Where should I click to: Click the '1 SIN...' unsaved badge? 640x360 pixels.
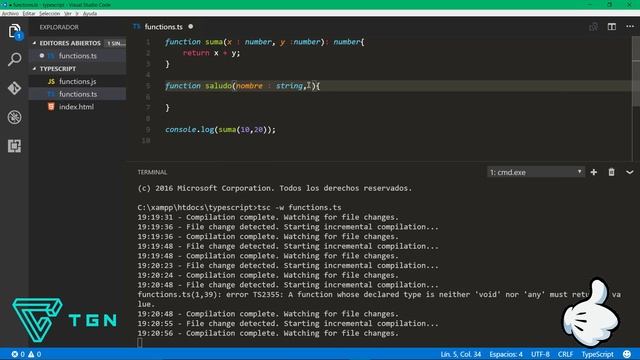116,43
